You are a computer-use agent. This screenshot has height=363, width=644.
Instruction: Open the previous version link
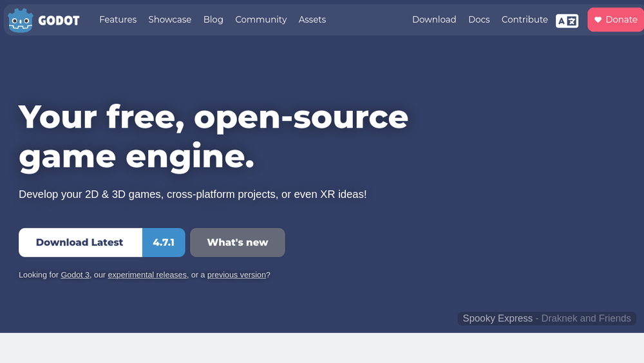[x=236, y=275]
